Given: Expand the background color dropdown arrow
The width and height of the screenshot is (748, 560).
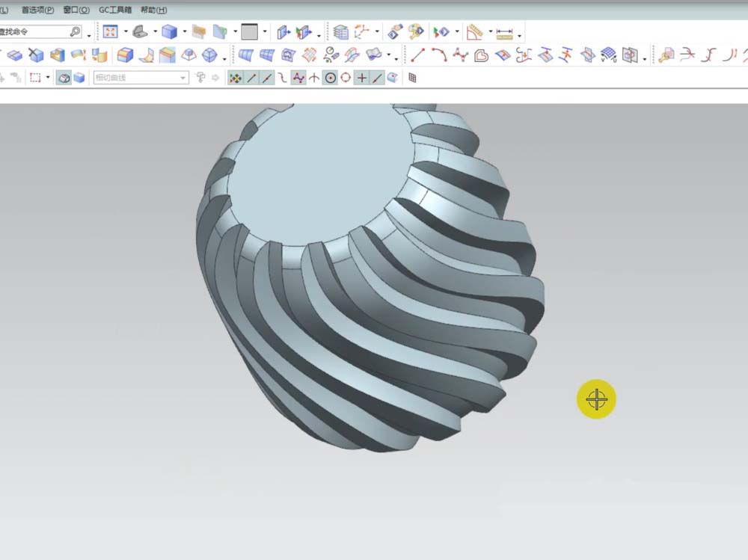Looking at the screenshot, I should click(x=265, y=32).
